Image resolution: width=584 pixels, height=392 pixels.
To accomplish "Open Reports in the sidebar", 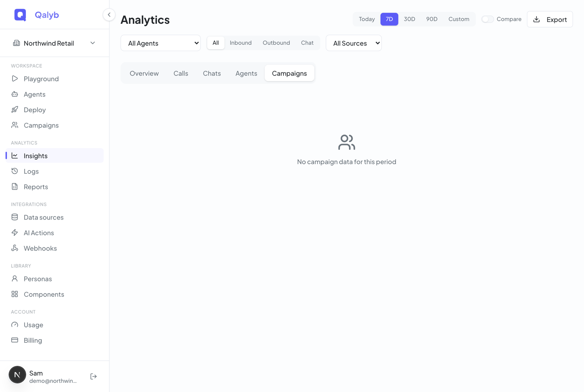I will 55,187.
